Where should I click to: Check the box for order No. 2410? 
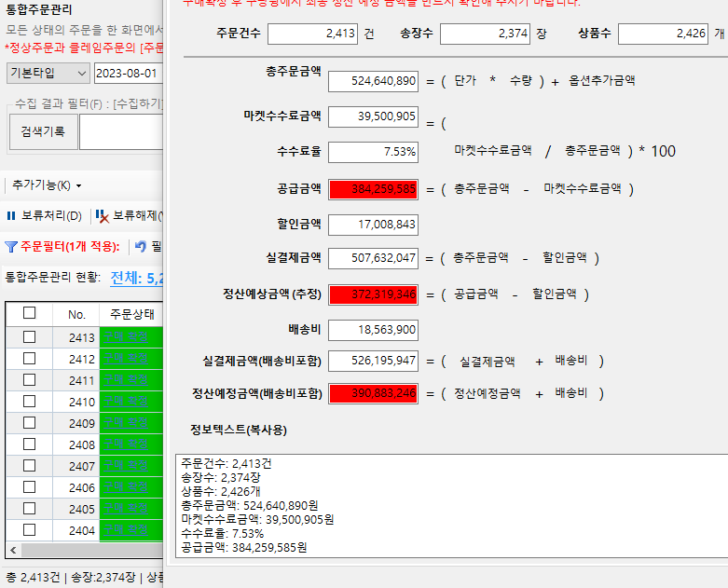tap(30, 402)
